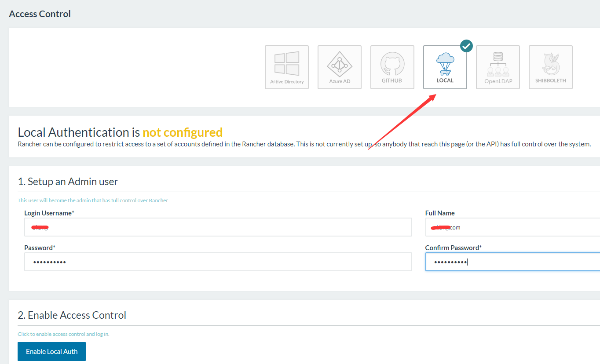Image resolution: width=600 pixels, height=364 pixels.
Task: Click the Enable Local Auth button
Action: (x=51, y=351)
